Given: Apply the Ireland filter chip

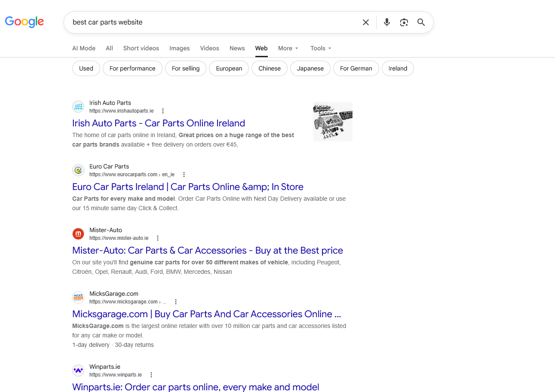Looking at the screenshot, I should pos(398,68).
